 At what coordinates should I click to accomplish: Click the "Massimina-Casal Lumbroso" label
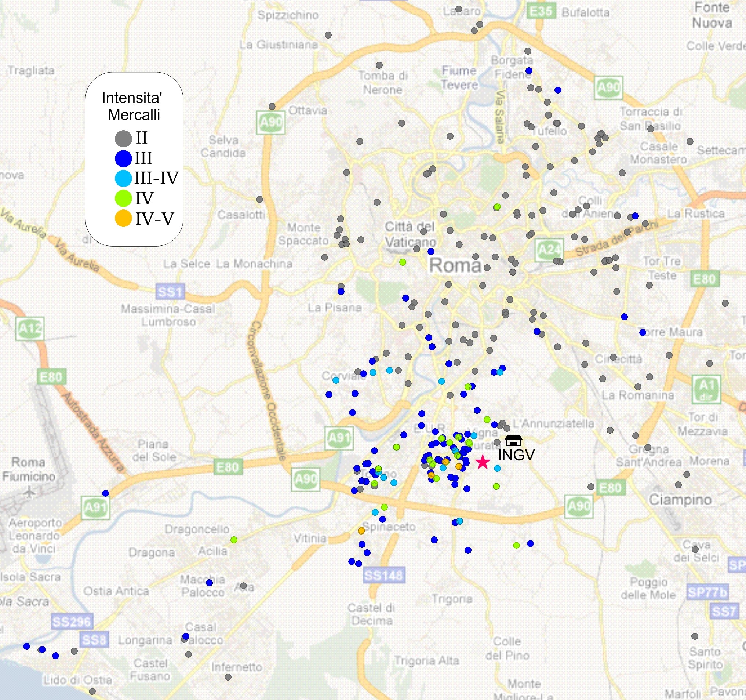pos(168,315)
